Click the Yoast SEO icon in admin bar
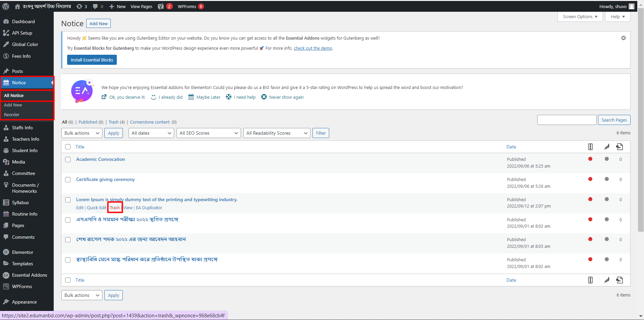Image resolution: width=644 pixels, height=320 pixels. coord(161,6)
